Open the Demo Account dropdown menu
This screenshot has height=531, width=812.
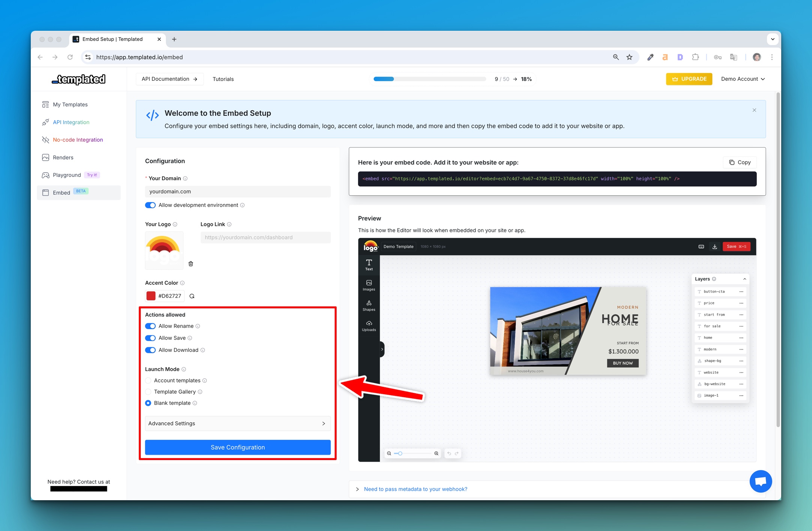743,79
